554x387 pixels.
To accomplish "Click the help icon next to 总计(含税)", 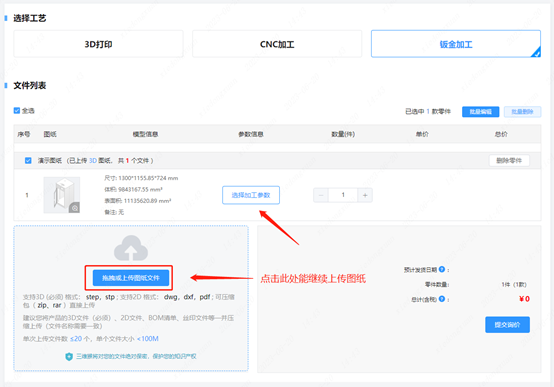I will click(x=442, y=299).
